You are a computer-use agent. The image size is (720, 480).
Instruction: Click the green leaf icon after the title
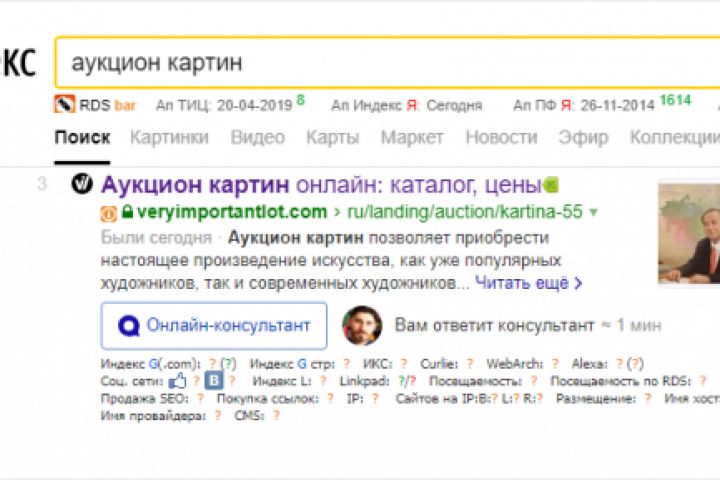(551, 185)
